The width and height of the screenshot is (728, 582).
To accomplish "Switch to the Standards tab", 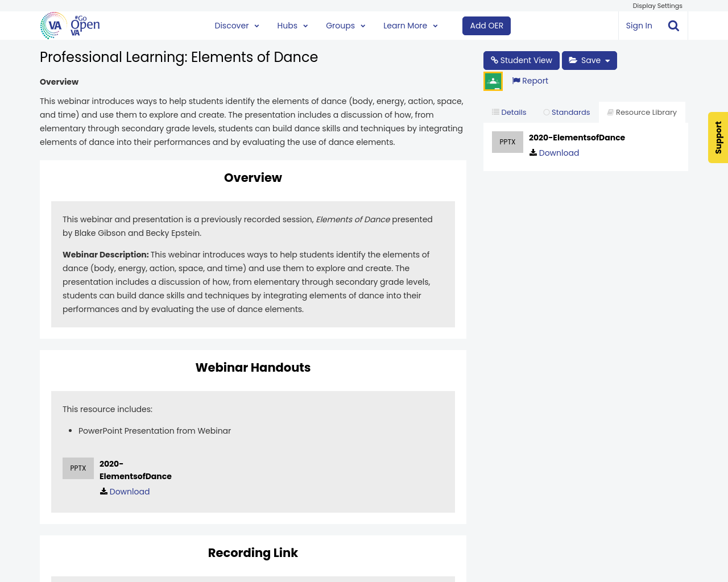I will point(566,111).
